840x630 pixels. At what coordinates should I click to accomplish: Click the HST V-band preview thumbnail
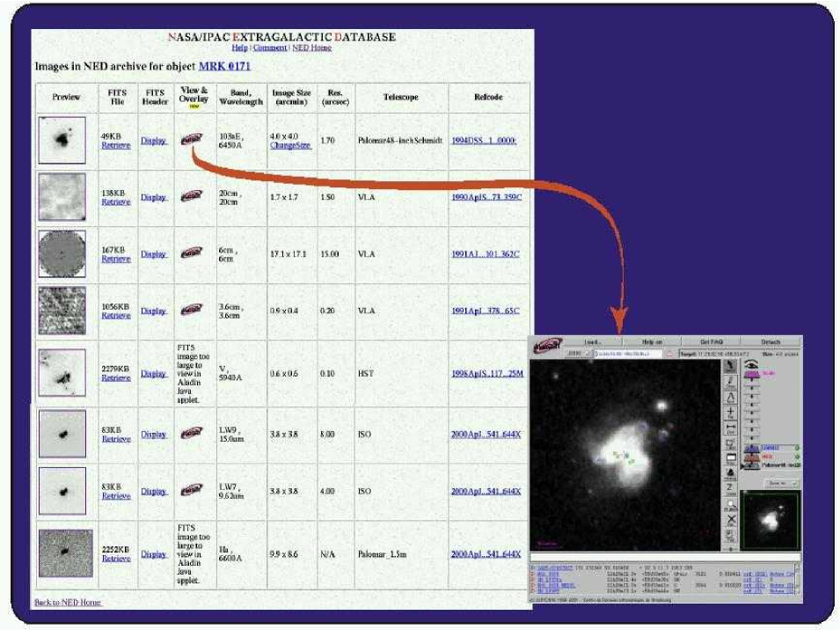62,373
